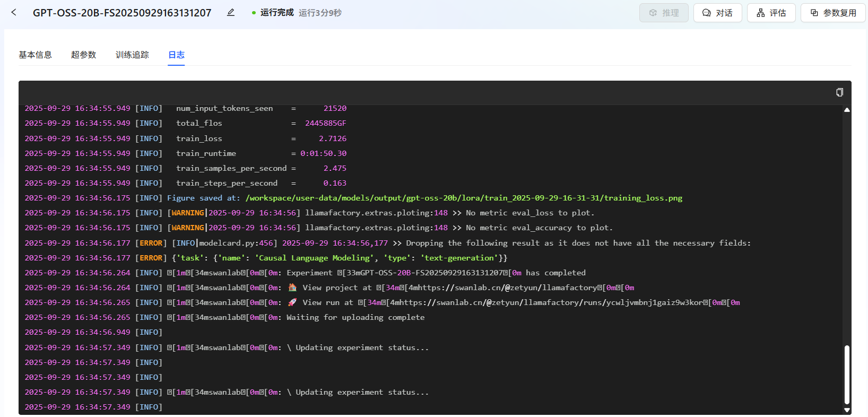
Task: Click the log panel's vertical scrollbar thumb
Action: [x=847, y=374]
